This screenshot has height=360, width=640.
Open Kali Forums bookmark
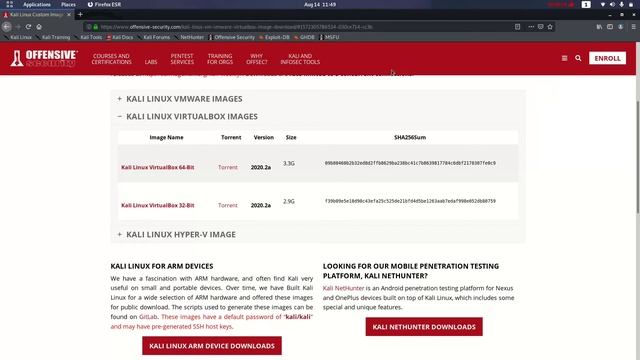pyautogui.click(x=154, y=37)
